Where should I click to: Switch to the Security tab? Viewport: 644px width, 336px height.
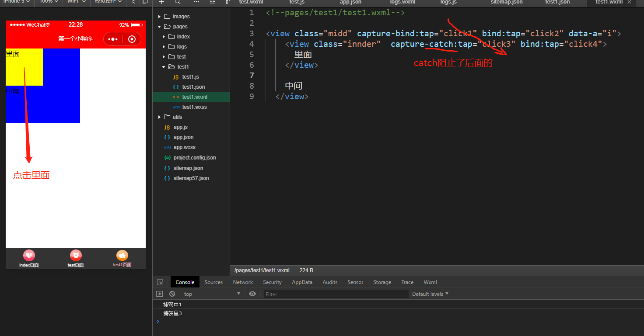(272, 282)
